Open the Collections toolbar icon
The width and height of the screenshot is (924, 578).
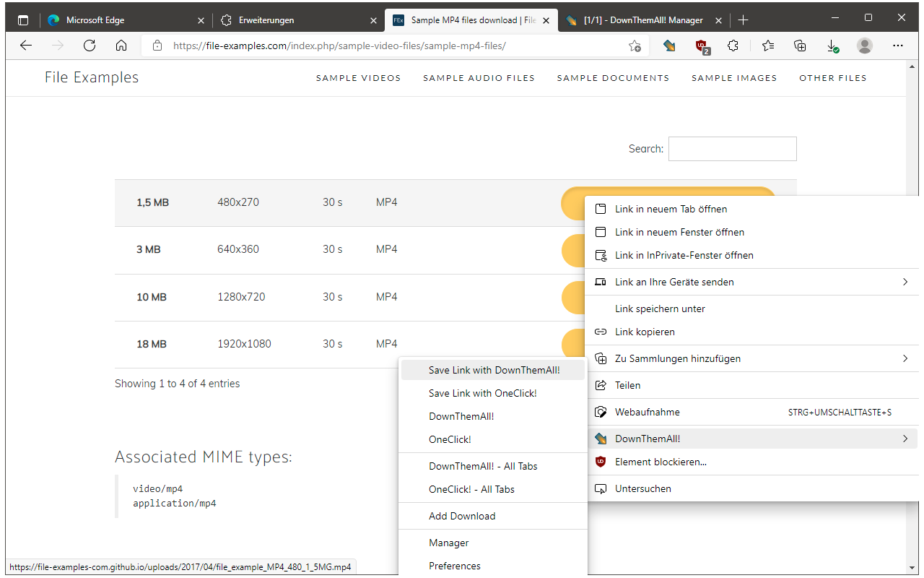click(x=800, y=46)
